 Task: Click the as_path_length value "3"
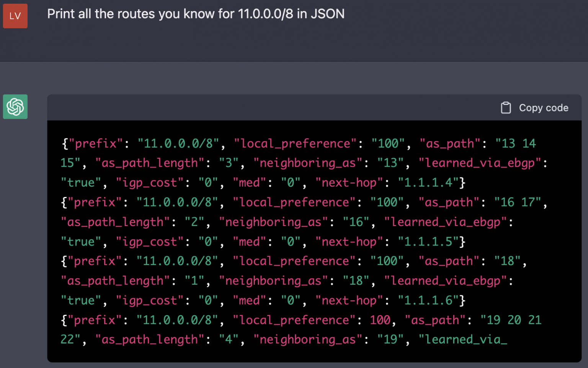pos(229,163)
